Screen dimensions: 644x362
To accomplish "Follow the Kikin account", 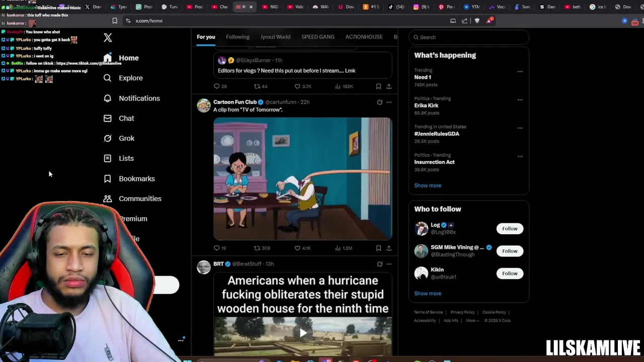I will [510, 274].
